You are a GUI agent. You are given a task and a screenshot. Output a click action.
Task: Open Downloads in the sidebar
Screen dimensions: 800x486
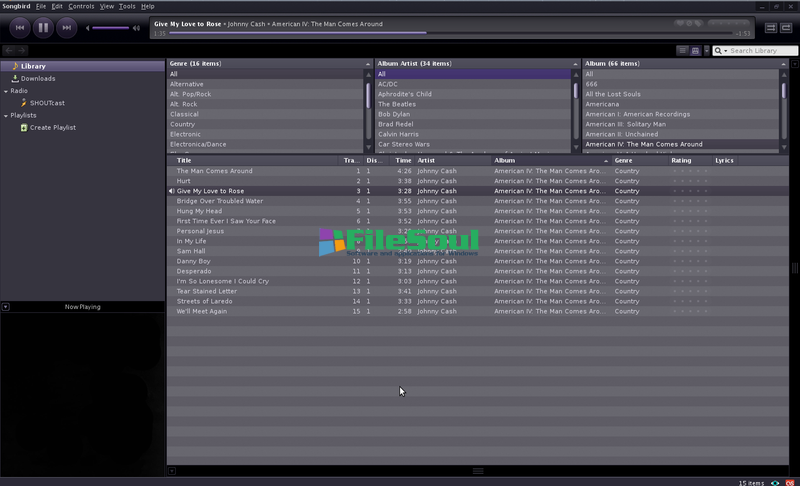coord(38,78)
